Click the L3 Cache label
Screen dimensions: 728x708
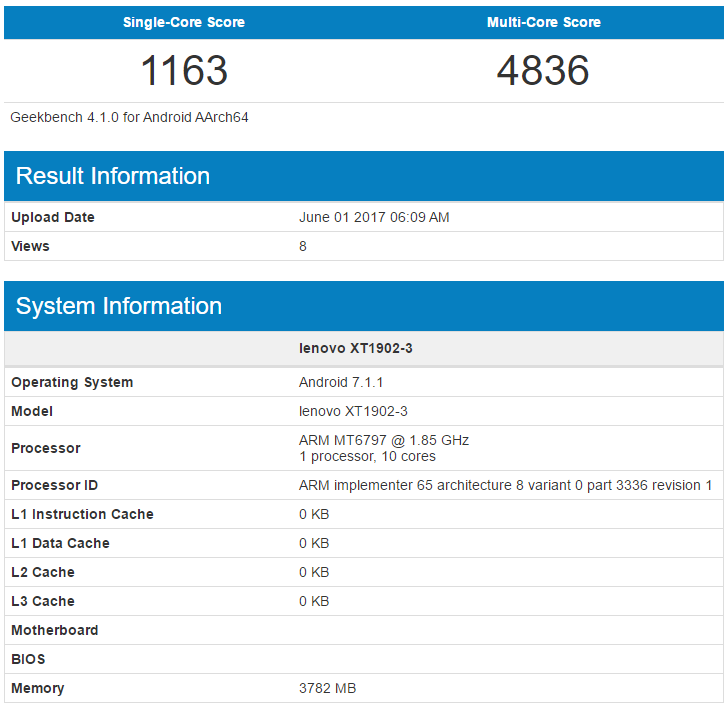coord(43,601)
